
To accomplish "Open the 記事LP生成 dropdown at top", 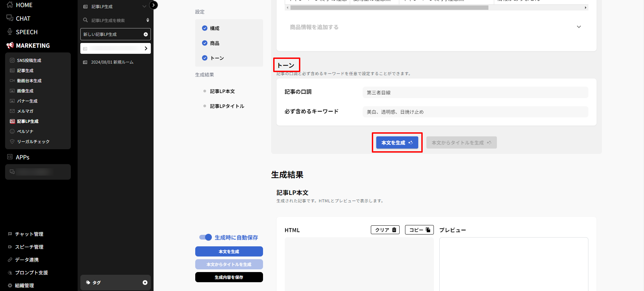I will coord(144,6).
